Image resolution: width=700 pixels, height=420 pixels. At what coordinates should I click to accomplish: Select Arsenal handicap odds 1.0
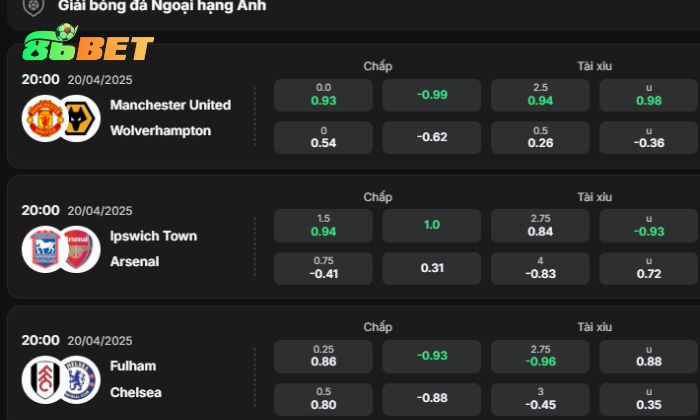[432, 225]
